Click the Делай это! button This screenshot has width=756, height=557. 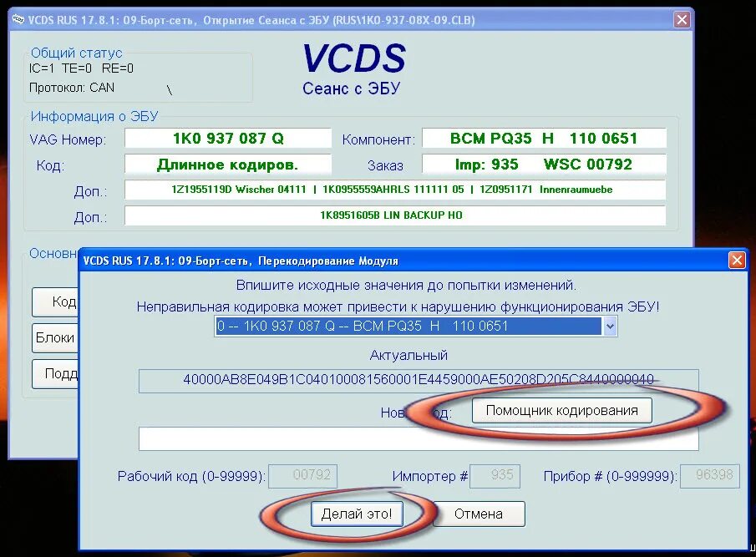point(357,514)
